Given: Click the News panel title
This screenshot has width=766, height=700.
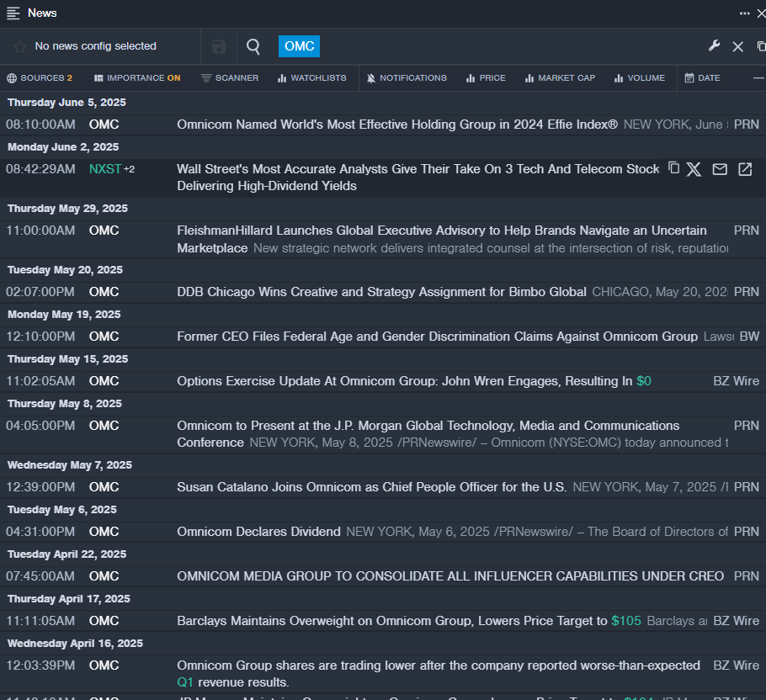Looking at the screenshot, I should click(42, 13).
